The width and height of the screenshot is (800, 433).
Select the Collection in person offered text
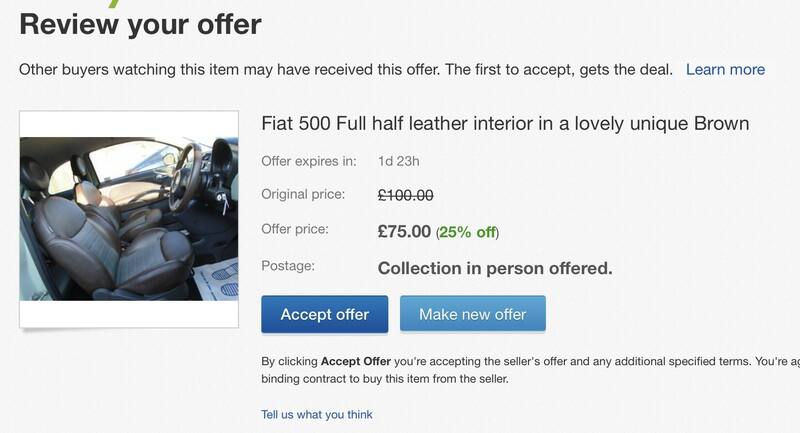[x=494, y=268]
